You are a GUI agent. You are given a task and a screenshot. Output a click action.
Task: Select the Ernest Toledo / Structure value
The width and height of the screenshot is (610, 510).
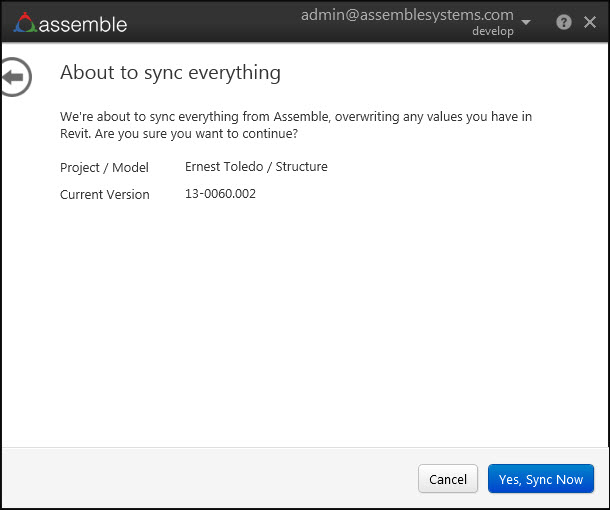[256, 167]
